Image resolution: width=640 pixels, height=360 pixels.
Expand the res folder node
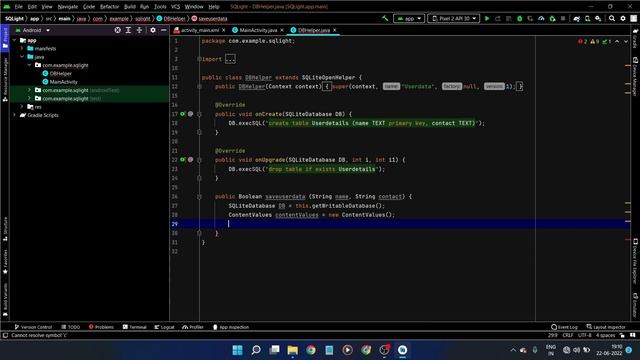click(22, 107)
